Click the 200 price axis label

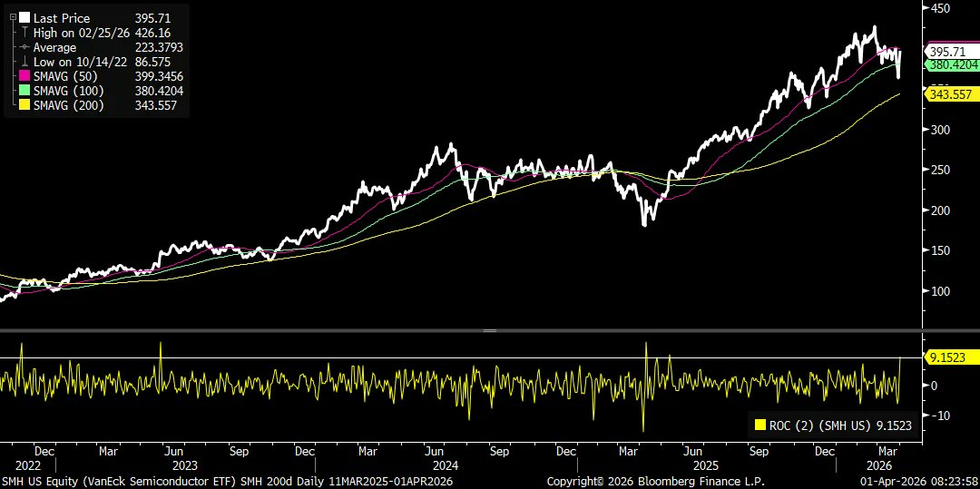941,210
